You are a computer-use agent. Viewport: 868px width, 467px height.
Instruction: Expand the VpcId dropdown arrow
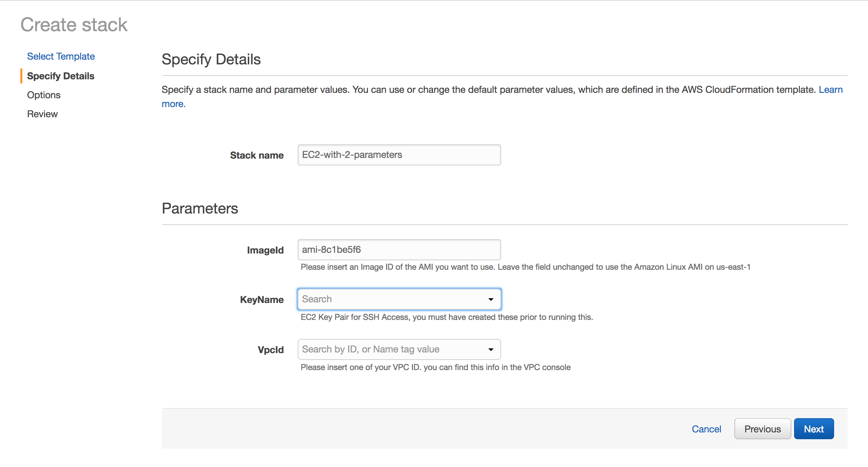coord(491,349)
